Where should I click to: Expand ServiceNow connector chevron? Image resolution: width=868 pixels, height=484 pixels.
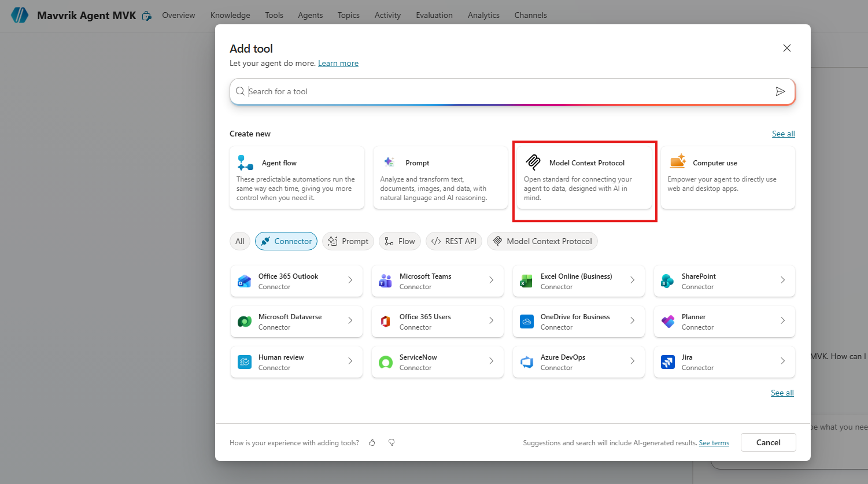[x=491, y=361]
